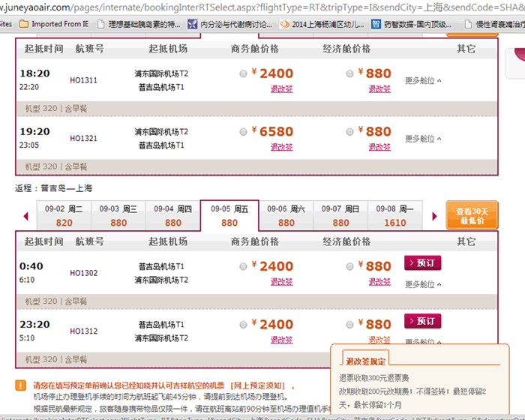Image resolution: width=525 pixels, height=420 pixels.
Task: Go to previous dates with left arrow
Action: coord(25,217)
